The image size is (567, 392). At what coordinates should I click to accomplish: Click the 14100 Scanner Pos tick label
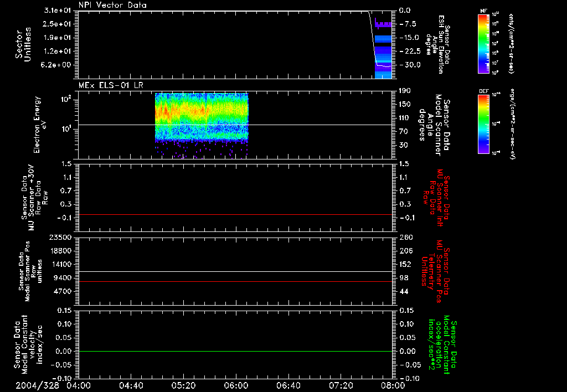pyautogui.click(x=60, y=265)
